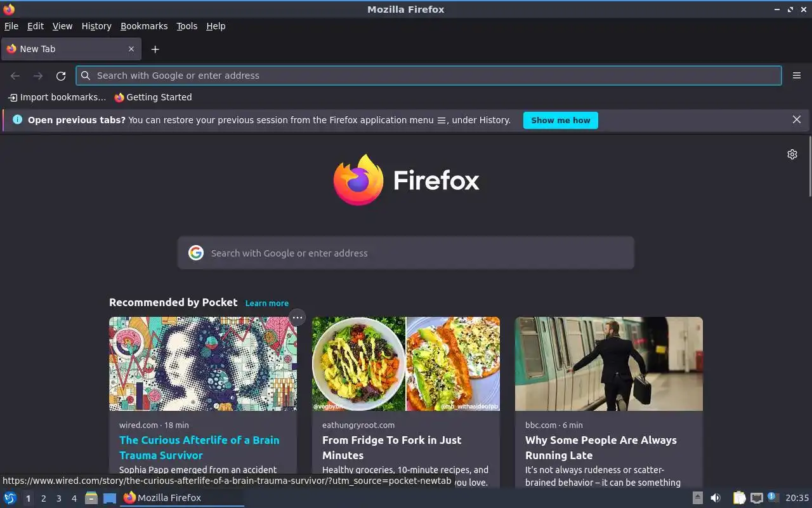Focus the page-center Google search box
The image size is (812, 508).
pos(406,253)
